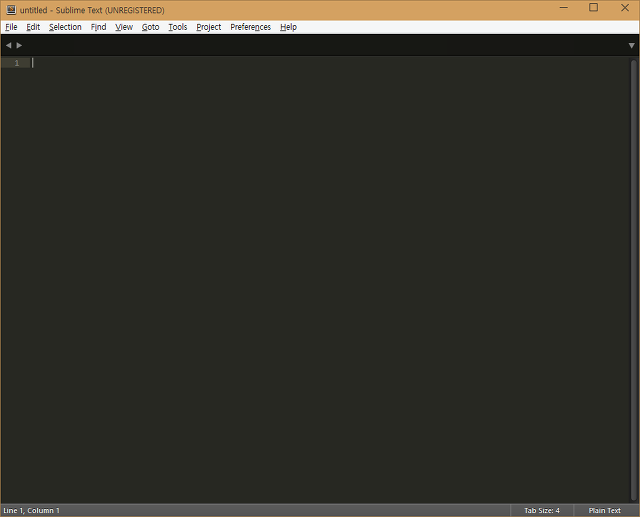This screenshot has height=517, width=640.
Task: Click the Sublime Text title bar icon
Action: coord(11,10)
